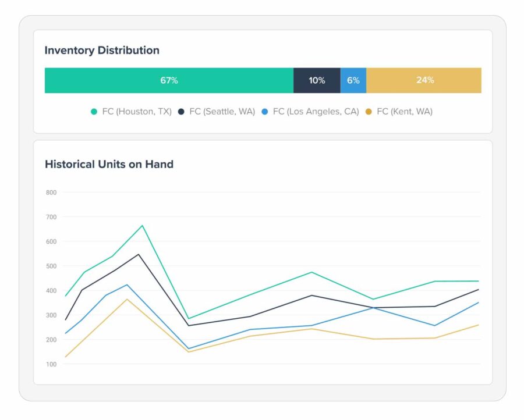Click the FC (Los Angeles, CA) legend label text

tap(316, 111)
